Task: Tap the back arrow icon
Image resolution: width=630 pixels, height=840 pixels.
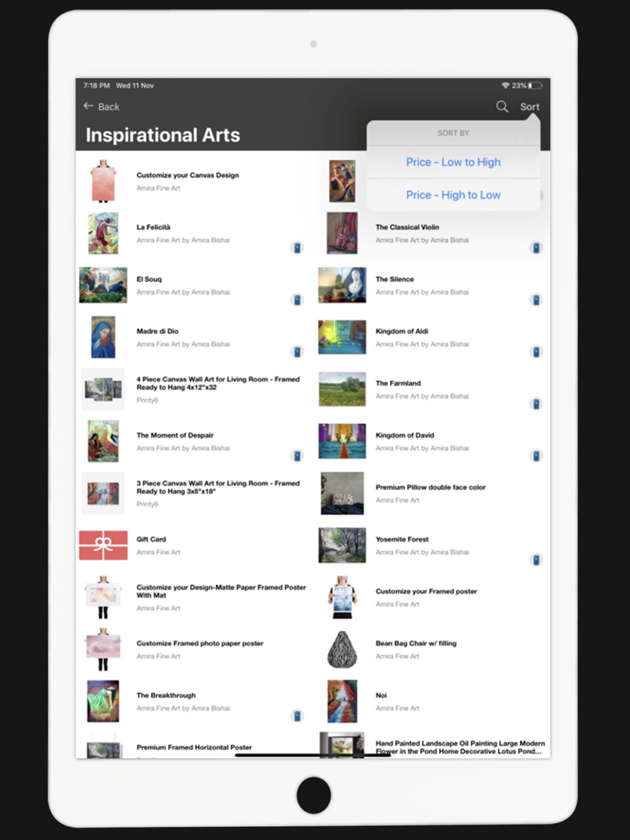Action: point(88,106)
